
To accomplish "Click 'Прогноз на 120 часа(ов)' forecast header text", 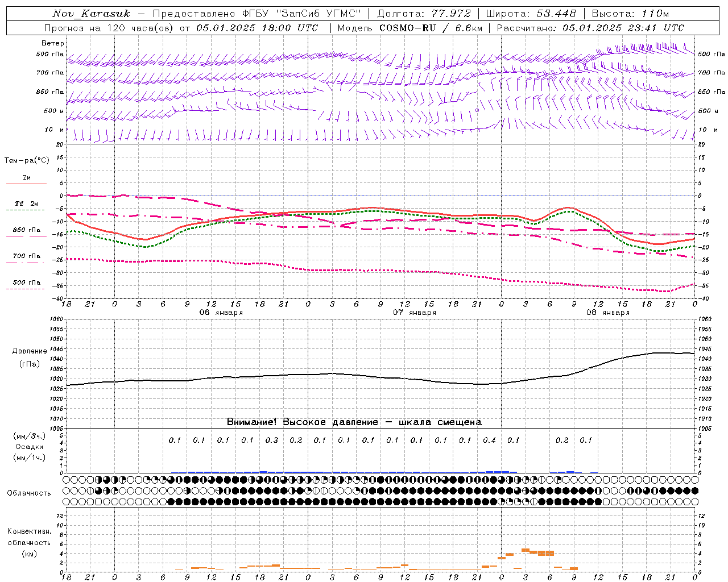I will (109, 28).
